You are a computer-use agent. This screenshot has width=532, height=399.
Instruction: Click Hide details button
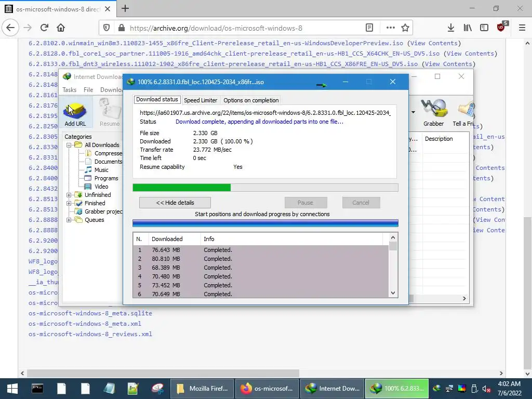pyautogui.click(x=175, y=203)
